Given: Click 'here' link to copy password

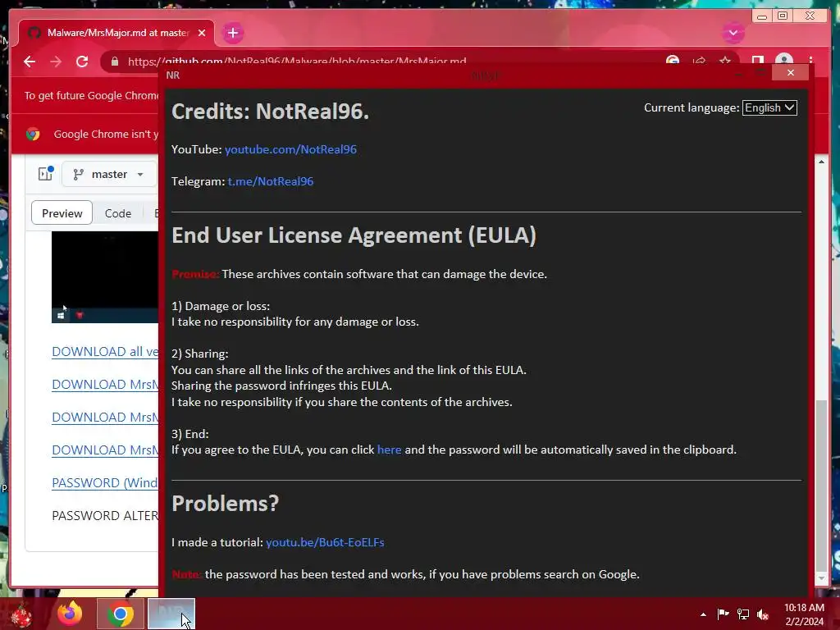Looking at the screenshot, I should pos(389,450).
